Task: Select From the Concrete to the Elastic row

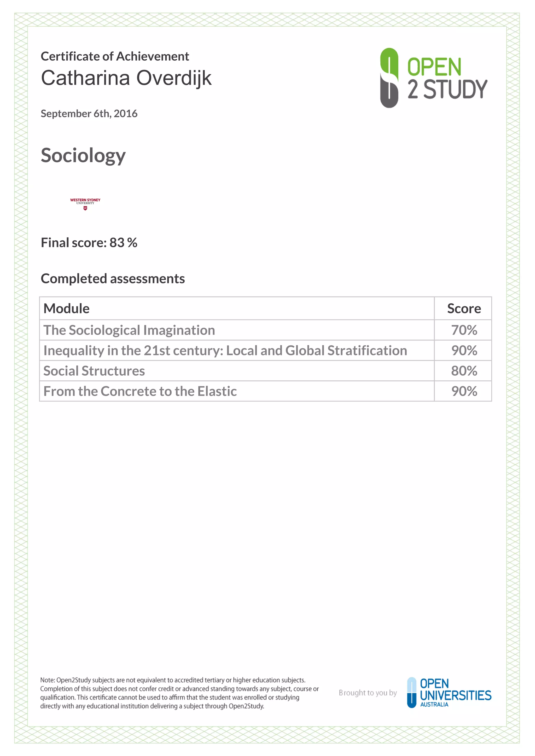Action: tap(265, 391)
